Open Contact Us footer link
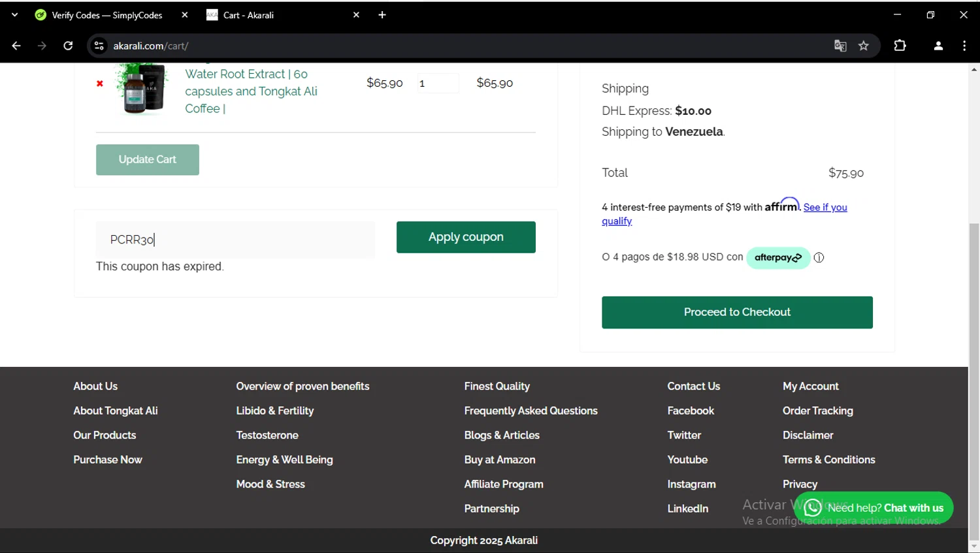980x553 pixels. (x=693, y=387)
